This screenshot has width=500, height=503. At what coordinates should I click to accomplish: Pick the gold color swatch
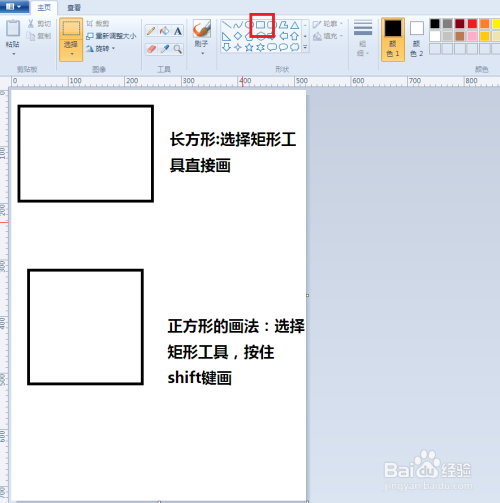485,36
